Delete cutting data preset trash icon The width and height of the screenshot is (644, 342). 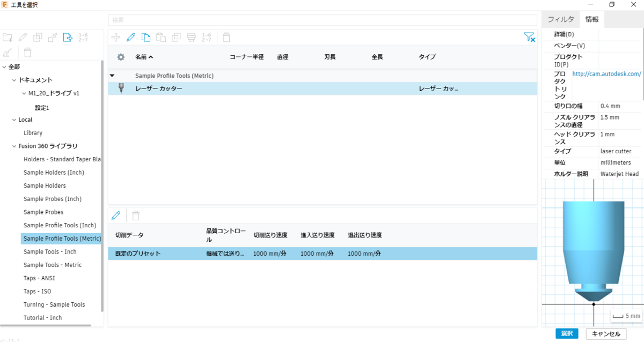[136, 215]
